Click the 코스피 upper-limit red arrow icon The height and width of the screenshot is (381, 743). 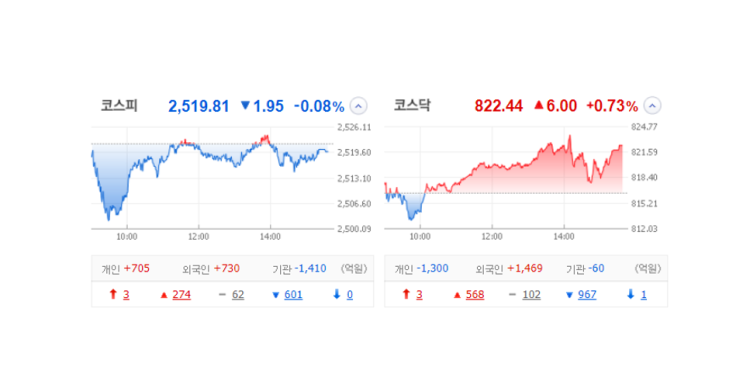[x=113, y=294]
